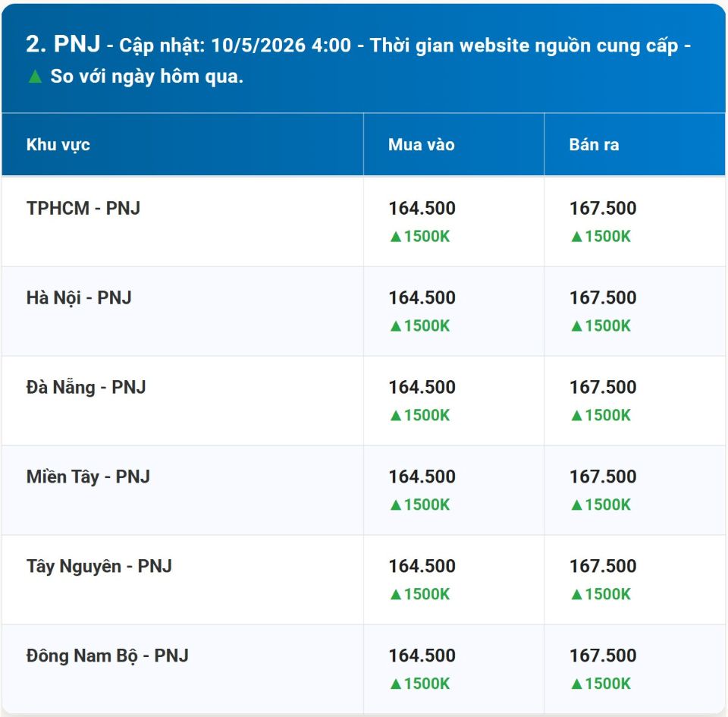This screenshot has height=717, width=728.
Task: Click Tây Nguyên buy change 1500K
Action: pyautogui.click(x=419, y=594)
